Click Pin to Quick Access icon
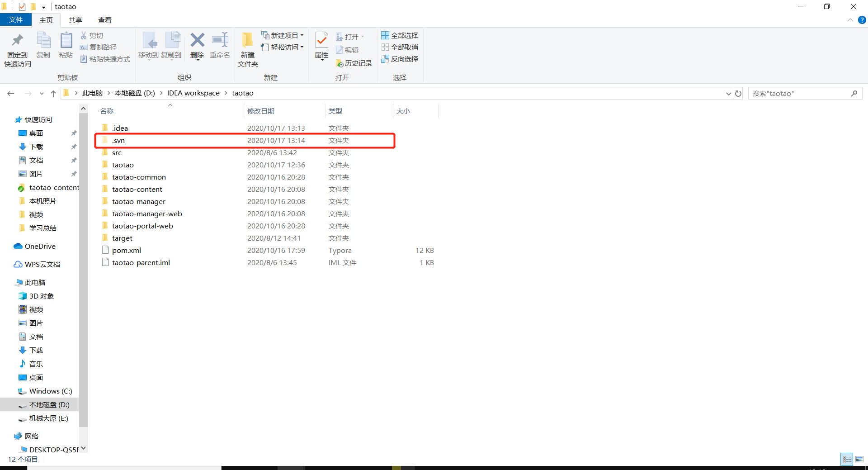The width and height of the screenshot is (868, 470). [18, 50]
